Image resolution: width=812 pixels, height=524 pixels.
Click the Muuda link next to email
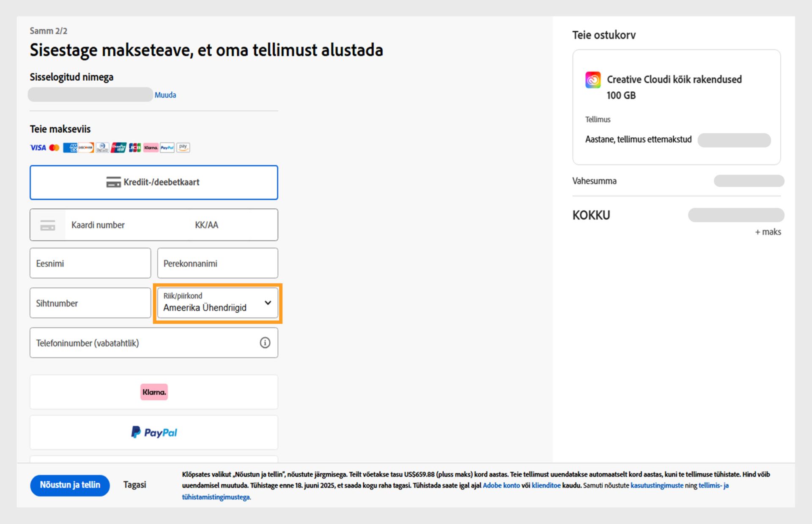(x=165, y=95)
